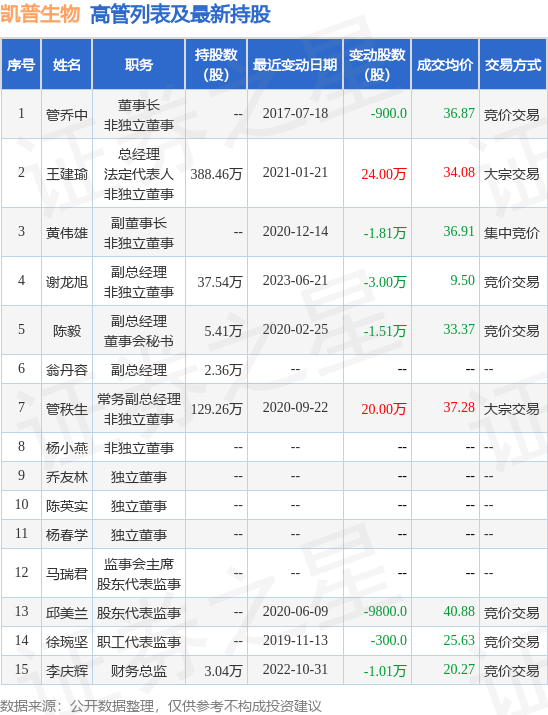548x715 pixels.
Task: Select the name 黄伟雄
Action: tap(67, 233)
